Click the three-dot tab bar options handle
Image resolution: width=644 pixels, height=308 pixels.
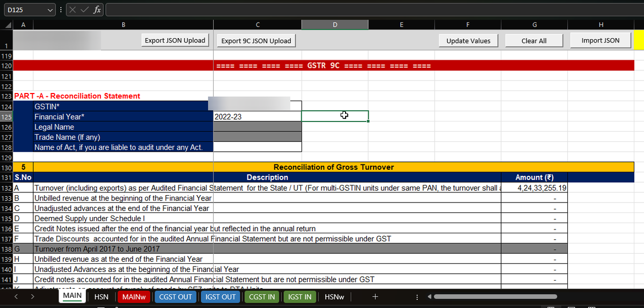[x=417, y=297]
